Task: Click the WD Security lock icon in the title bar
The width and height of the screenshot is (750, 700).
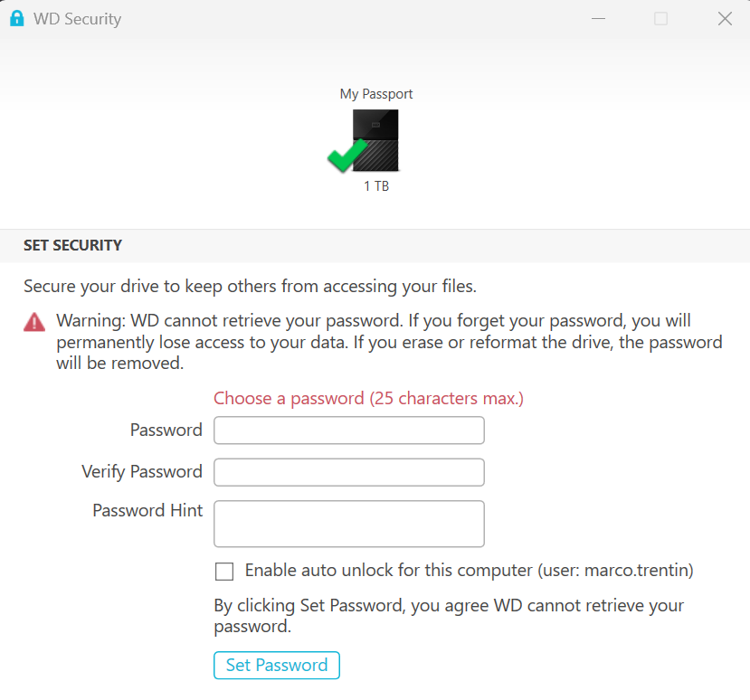Action: tap(16, 18)
